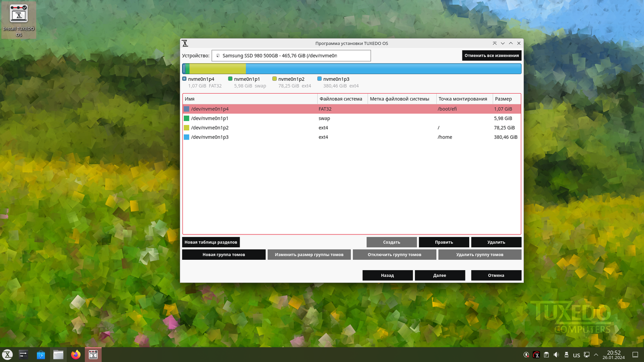This screenshot has width=644, height=362.
Task: Open the system updates tray icon
Action: point(526,355)
